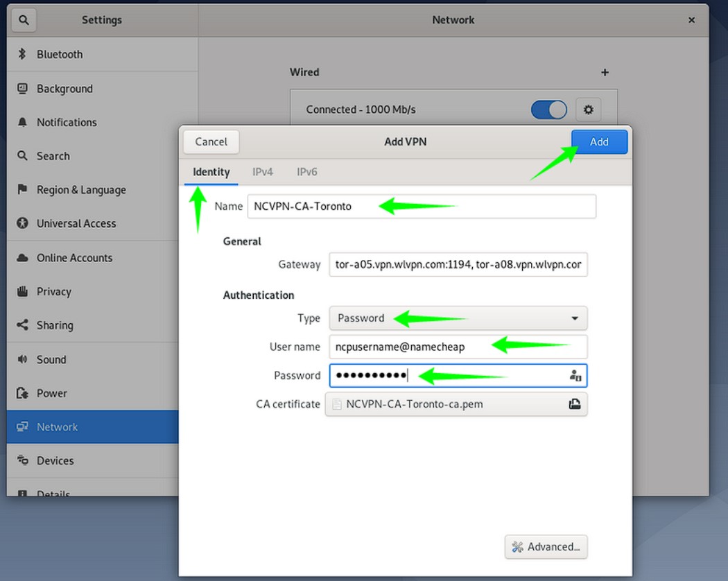Open Power settings panel
This screenshot has width=728, height=581.
[93, 393]
